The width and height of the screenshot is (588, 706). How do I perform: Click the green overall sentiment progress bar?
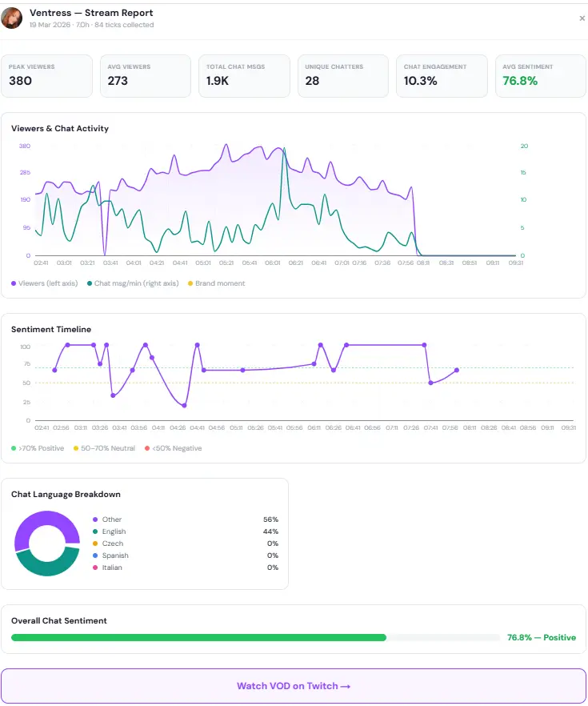198,637
